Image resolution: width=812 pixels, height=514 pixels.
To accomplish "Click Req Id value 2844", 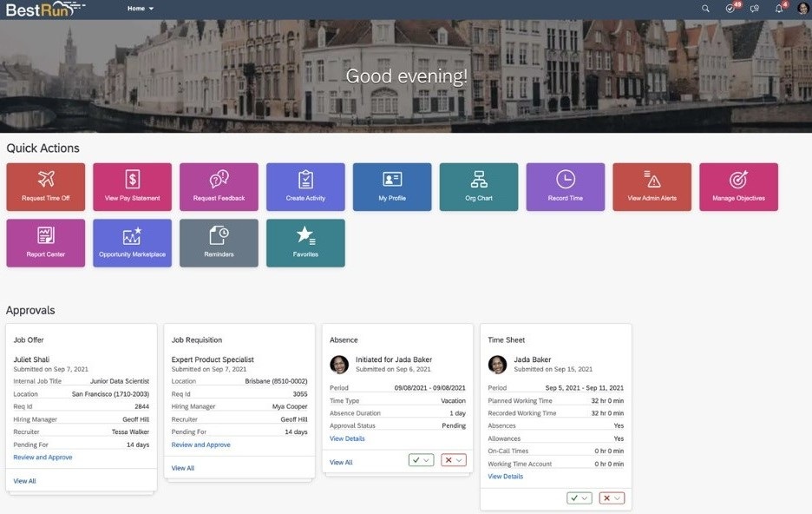I will pyautogui.click(x=142, y=406).
